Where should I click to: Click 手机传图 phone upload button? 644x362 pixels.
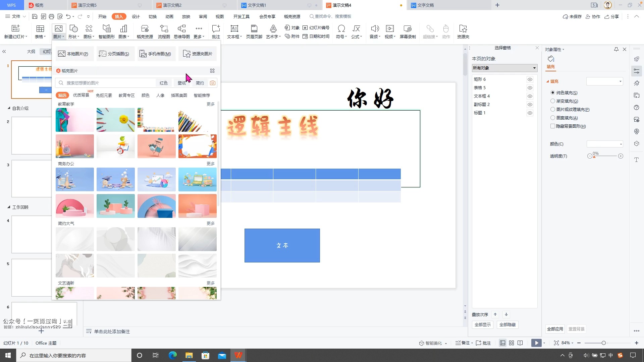pos(156,54)
